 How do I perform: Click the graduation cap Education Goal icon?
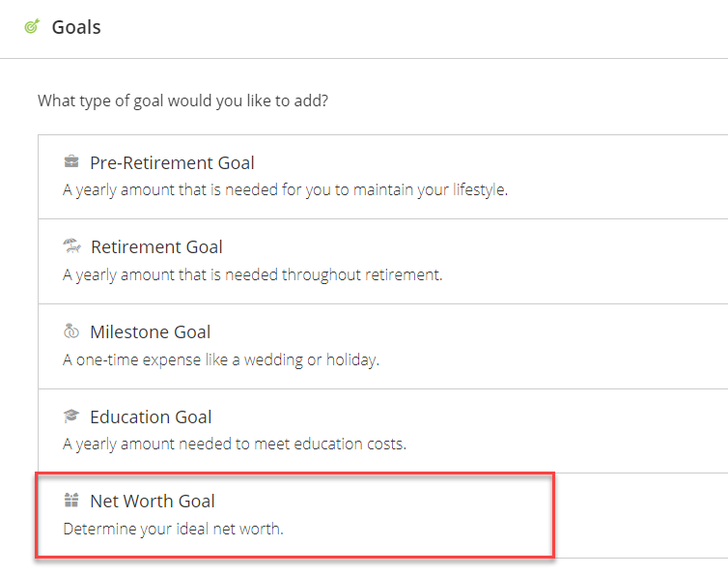[71, 416]
